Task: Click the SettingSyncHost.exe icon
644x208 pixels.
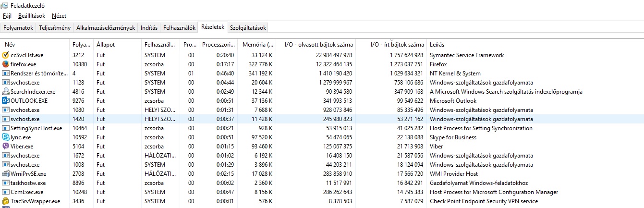Action: click(x=6, y=128)
